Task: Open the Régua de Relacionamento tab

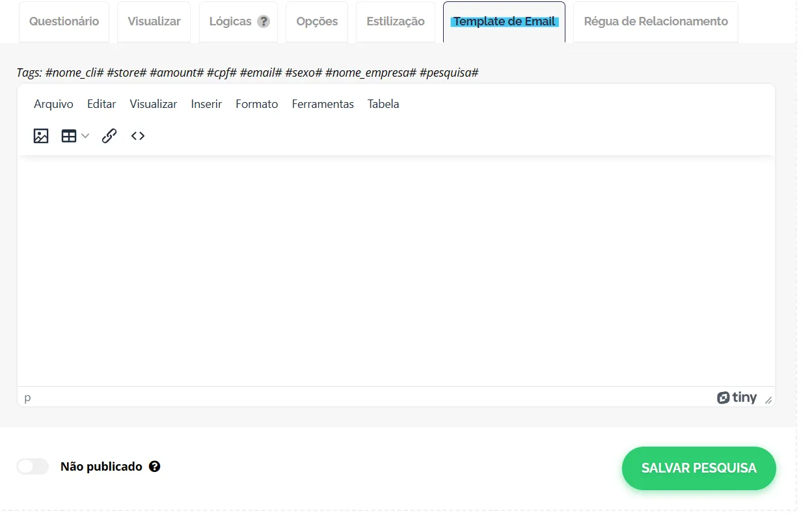Action: coord(656,21)
